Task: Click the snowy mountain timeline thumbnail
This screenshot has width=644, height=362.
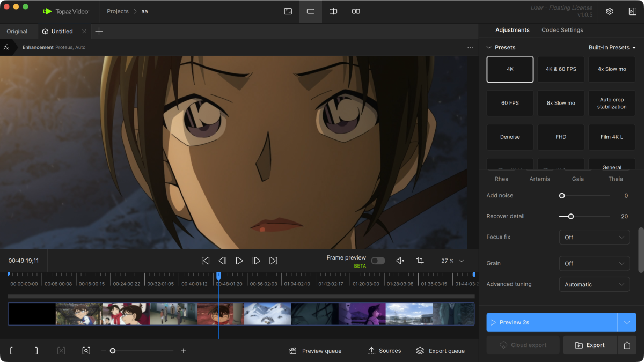Action: point(267,314)
